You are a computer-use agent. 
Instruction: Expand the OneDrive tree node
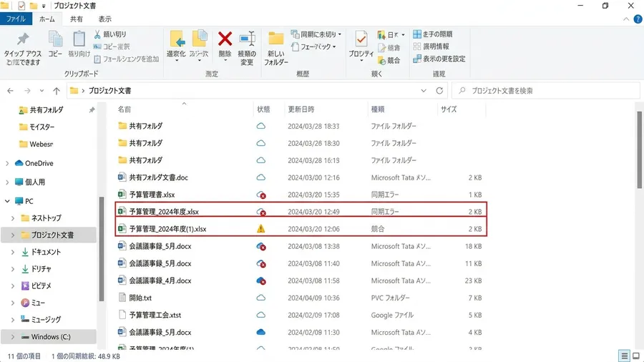click(x=7, y=163)
